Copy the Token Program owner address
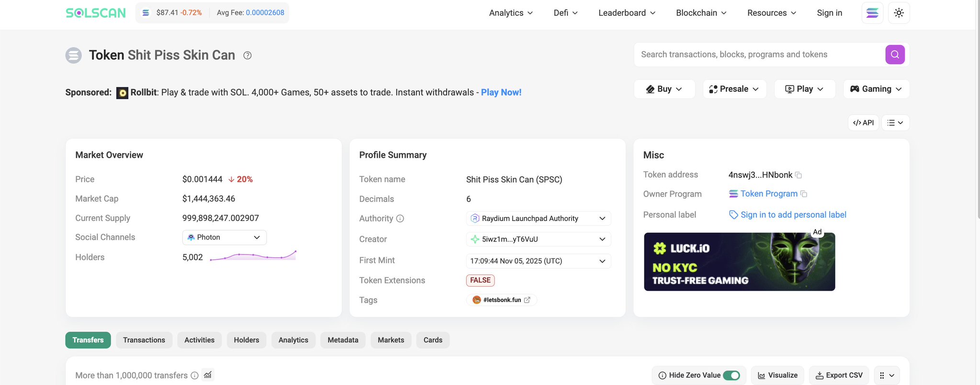The image size is (980, 385). [804, 194]
